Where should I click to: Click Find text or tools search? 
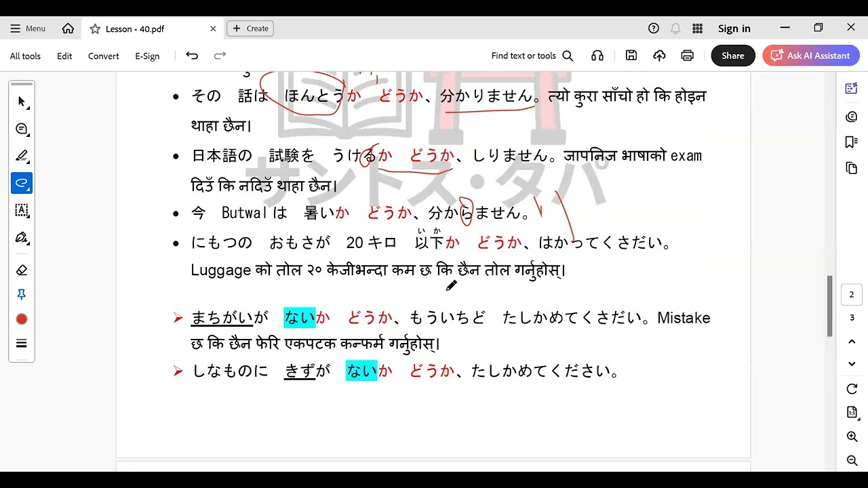click(532, 56)
